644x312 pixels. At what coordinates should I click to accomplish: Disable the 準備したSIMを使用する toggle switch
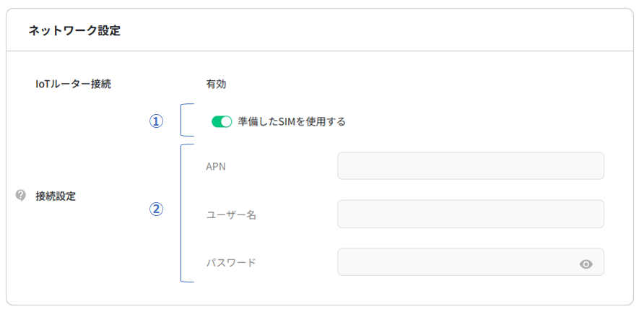tap(222, 121)
